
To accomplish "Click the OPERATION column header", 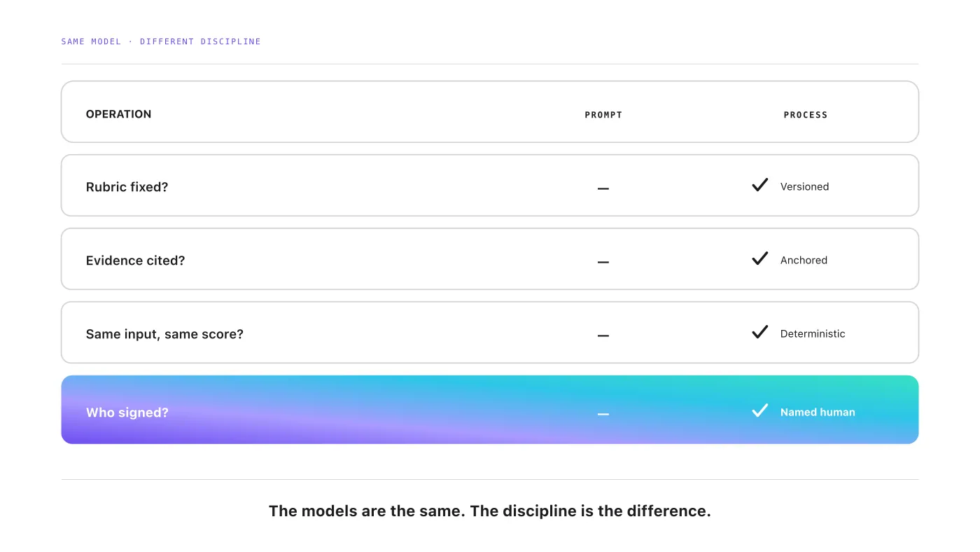I will pos(118,114).
